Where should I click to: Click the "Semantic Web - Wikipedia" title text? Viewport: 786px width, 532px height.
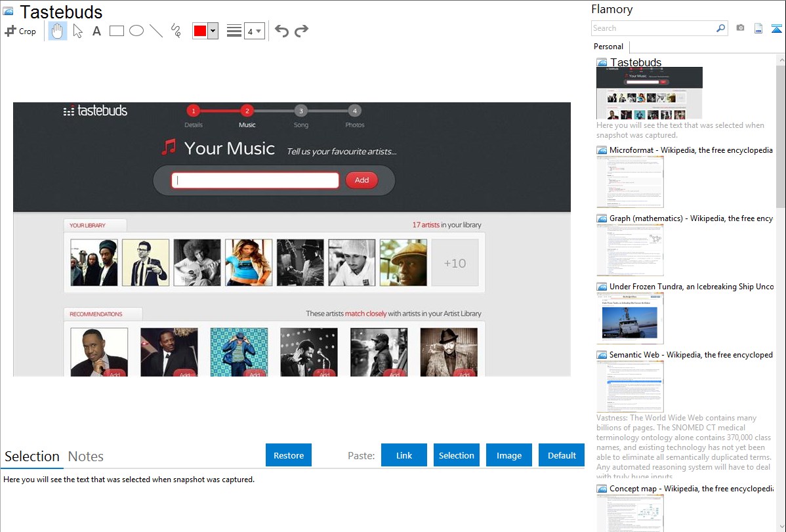[691, 355]
